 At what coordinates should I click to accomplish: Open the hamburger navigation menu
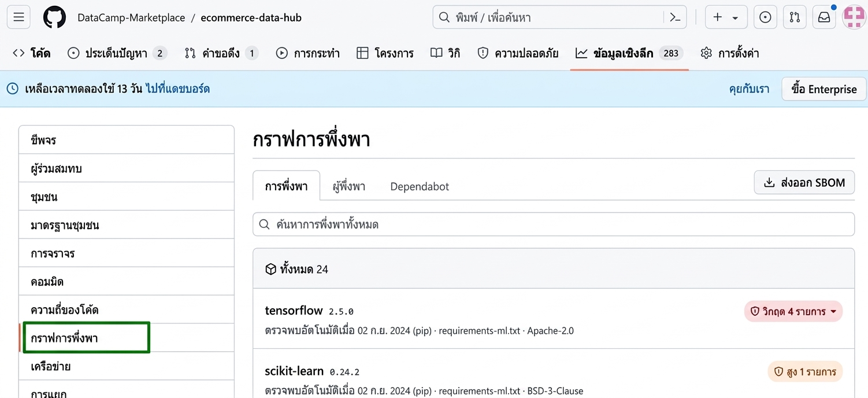(18, 17)
